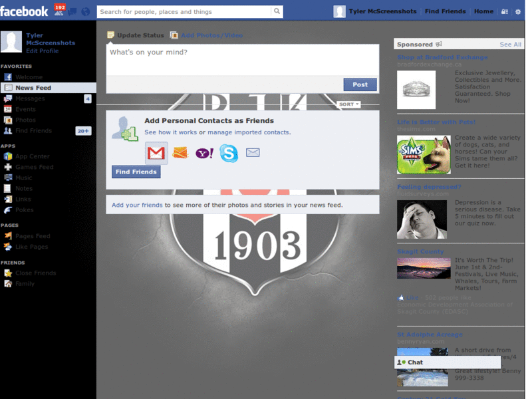This screenshot has height=399, width=532.
Task: Click the 'Add your friends' link
Action: coord(137,205)
